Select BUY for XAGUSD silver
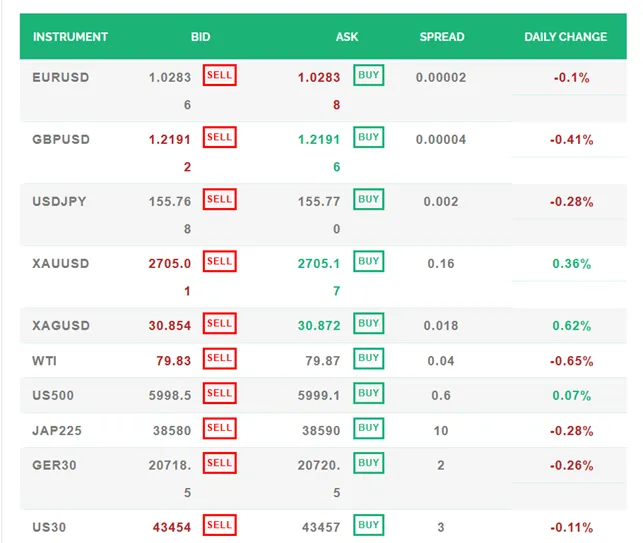 pos(368,323)
